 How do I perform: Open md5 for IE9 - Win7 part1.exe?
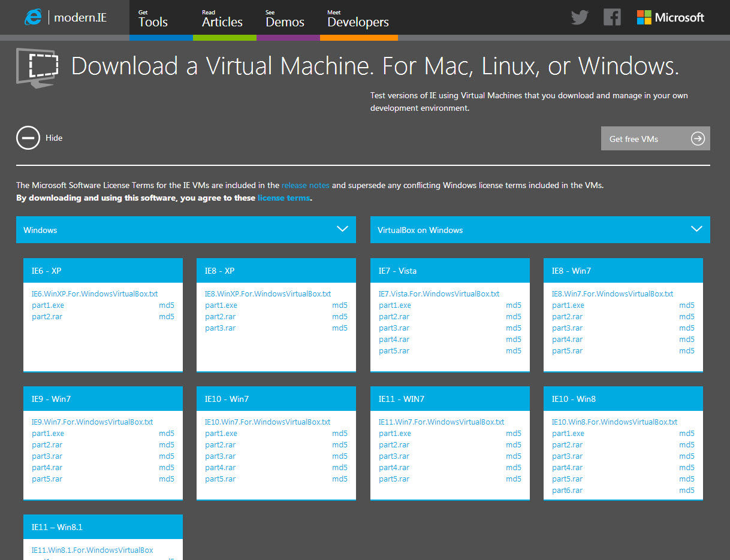tap(167, 433)
